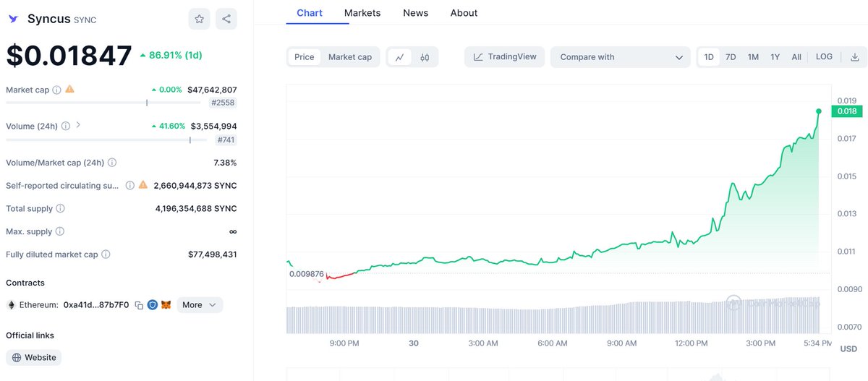The image size is (868, 381).
Task: Click the 86.91% (1d) change label
Action: click(171, 55)
